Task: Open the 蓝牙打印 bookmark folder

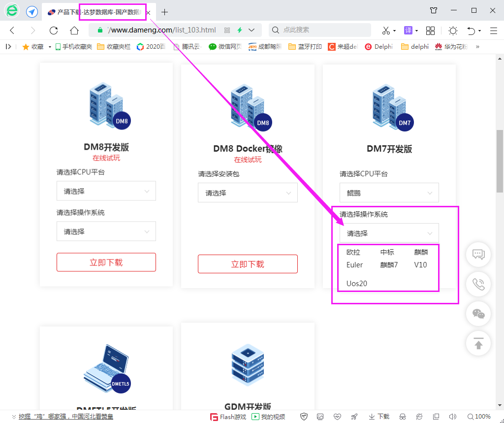Action: 305,47
